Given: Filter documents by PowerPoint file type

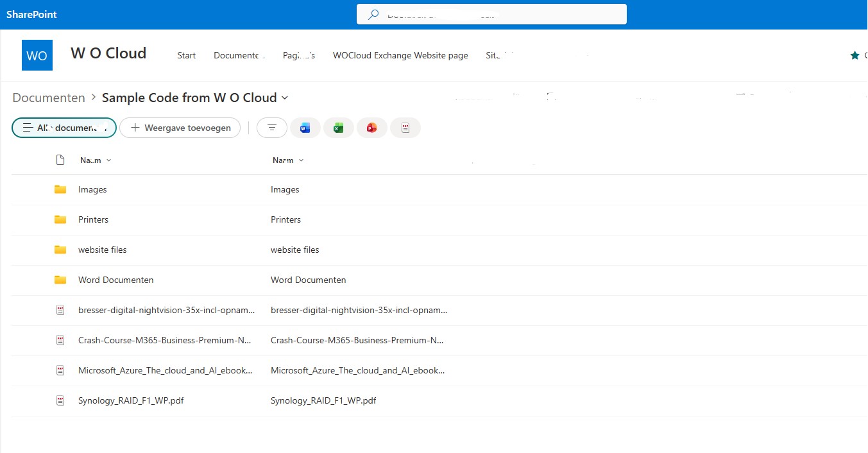Looking at the screenshot, I should [371, 128].
